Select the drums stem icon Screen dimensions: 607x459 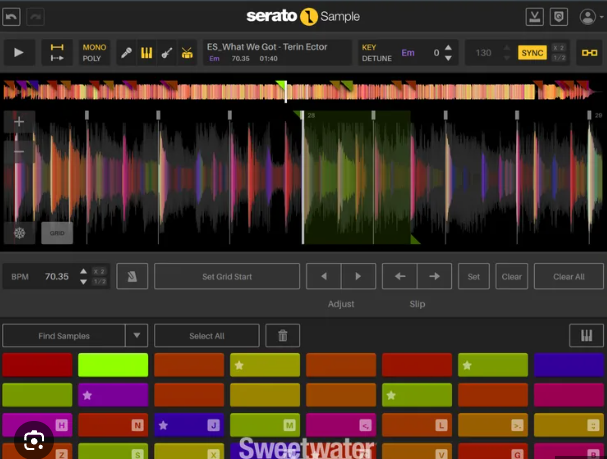tap(187, 53)
